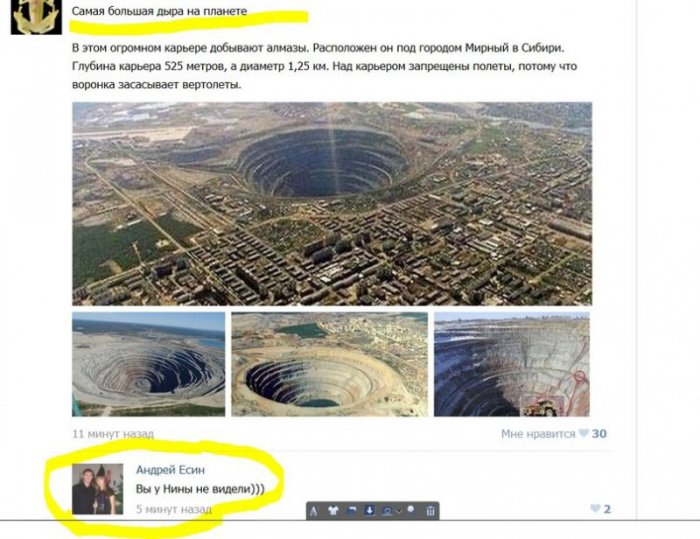The width and height of the screenshot is (700, 539).
Task: Select the text tool letter A icon
Action: click(314, 511)
